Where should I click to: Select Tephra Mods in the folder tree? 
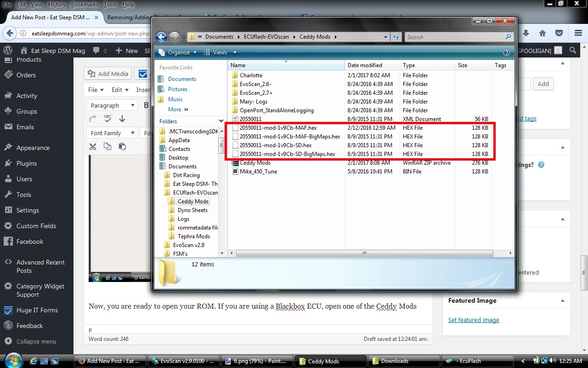tap(193, 236)
